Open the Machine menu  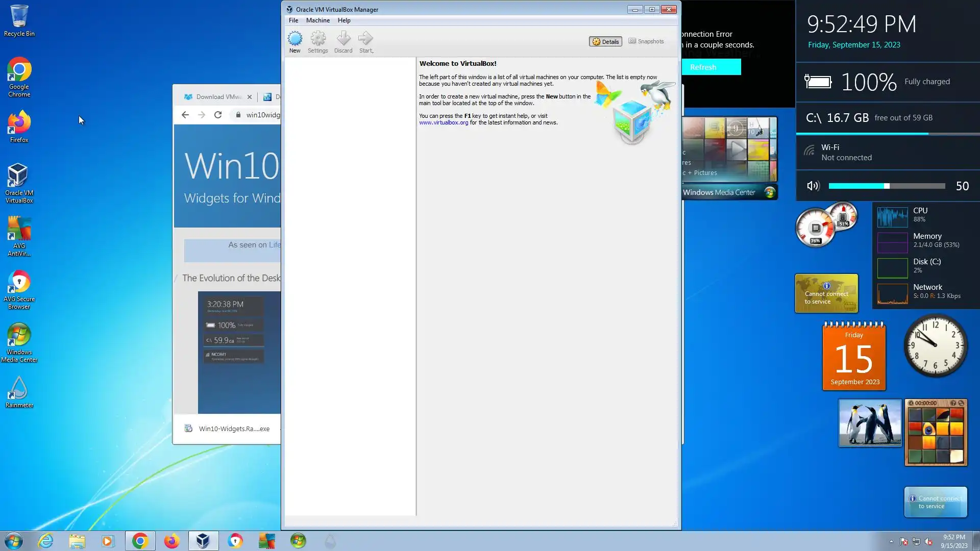click(x=317, y=20)
